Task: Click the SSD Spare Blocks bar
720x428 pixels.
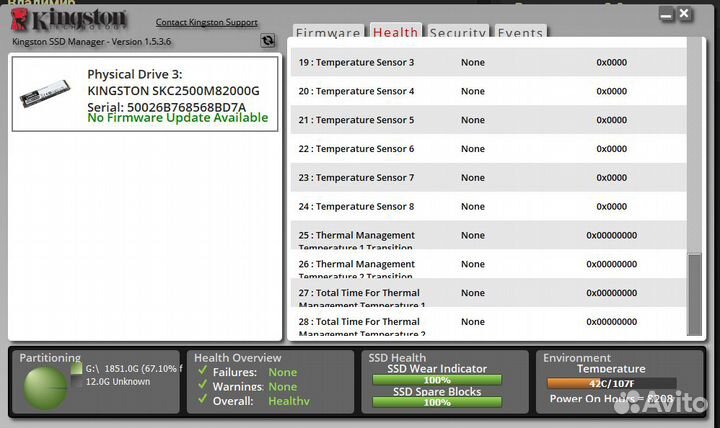Action: 435,403
